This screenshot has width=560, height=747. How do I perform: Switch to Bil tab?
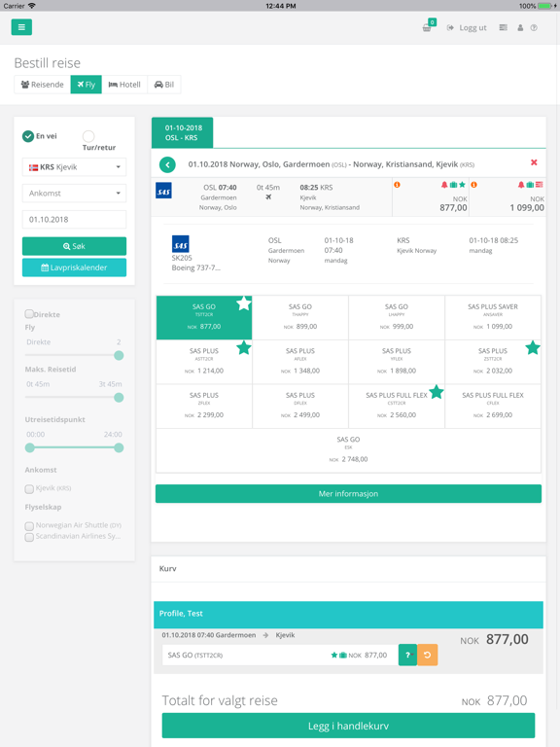pyautogui.click(x=164, y=85)
